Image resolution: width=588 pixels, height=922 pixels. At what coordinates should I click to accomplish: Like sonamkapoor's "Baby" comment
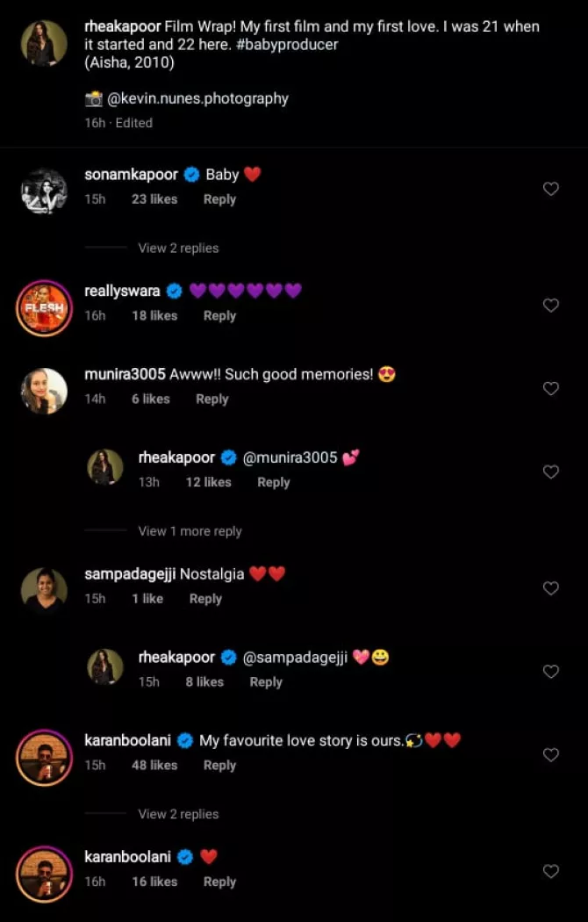tap(551, 189)
